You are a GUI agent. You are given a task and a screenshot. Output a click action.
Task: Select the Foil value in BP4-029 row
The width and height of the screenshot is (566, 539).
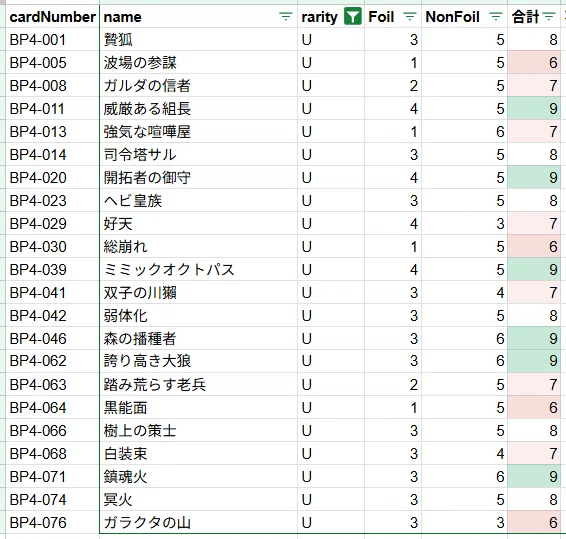click(393, 224)
